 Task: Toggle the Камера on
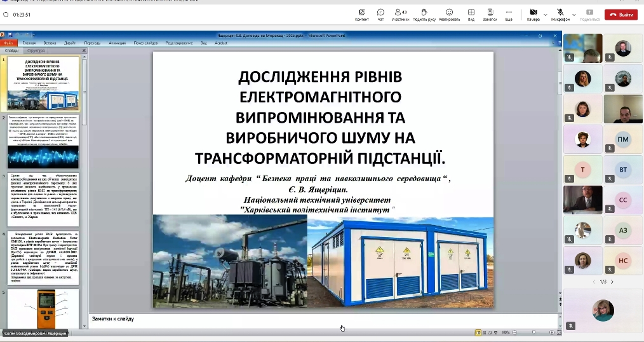[x=533, y=14]
